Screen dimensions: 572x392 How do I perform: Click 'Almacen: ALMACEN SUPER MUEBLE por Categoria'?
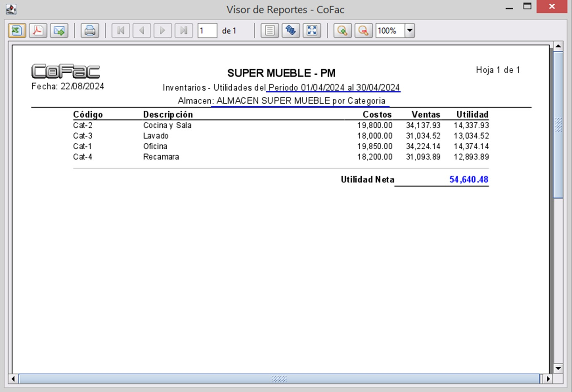point(281,101)
